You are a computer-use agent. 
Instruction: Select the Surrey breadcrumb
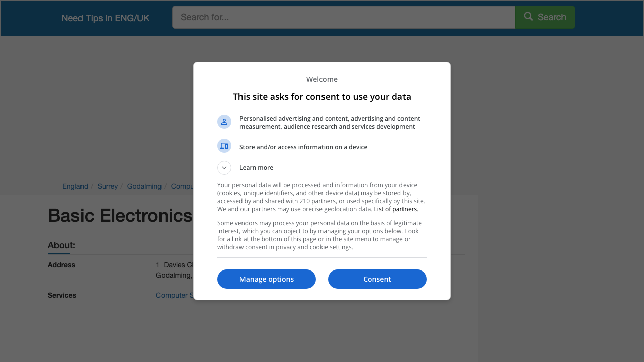[107, 186]
